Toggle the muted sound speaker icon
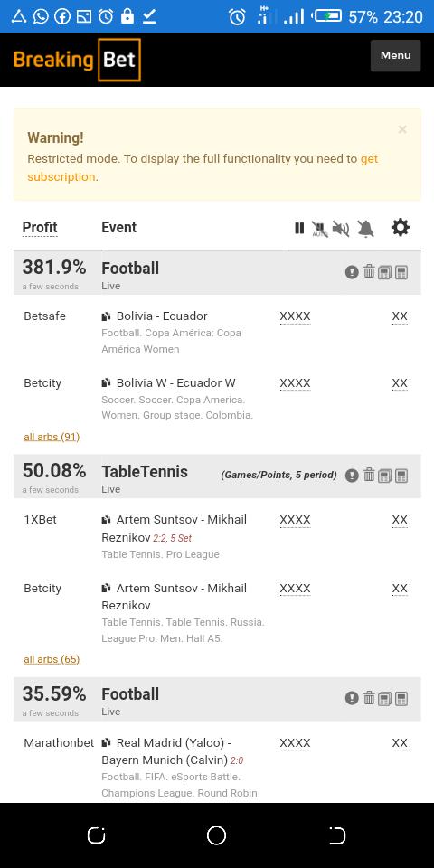Viewport: 434px width, 868px height. point(341,229)
